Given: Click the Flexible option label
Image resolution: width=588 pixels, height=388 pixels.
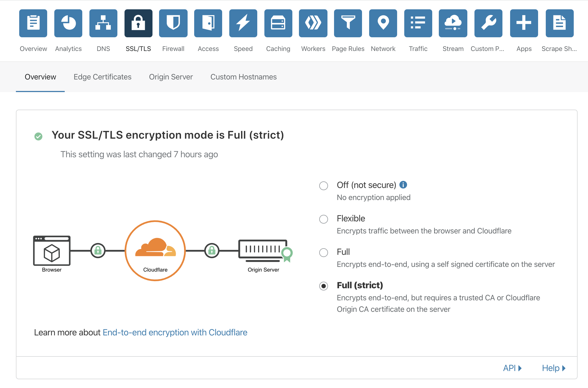Looking at the screenshot, I should coord(351,218).
